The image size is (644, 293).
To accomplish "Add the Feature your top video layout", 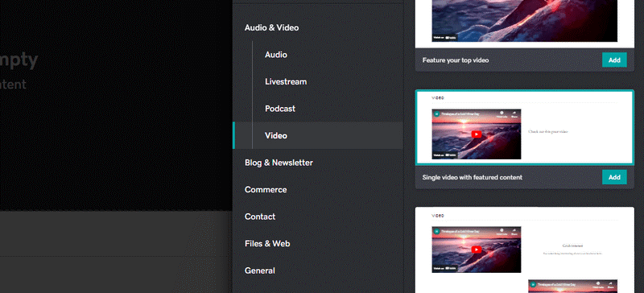I will click(614, 60).
